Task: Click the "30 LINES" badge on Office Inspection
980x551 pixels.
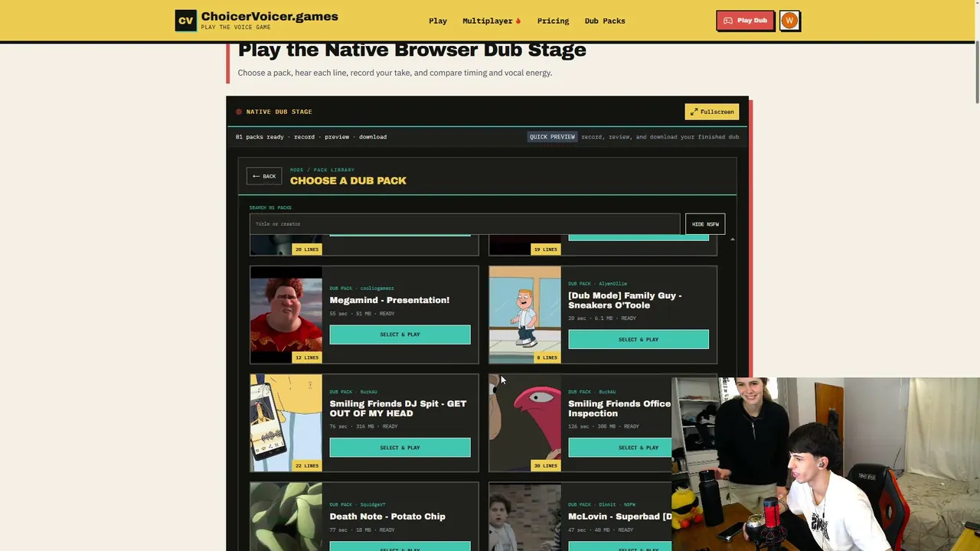Action: tap(545, 465)
